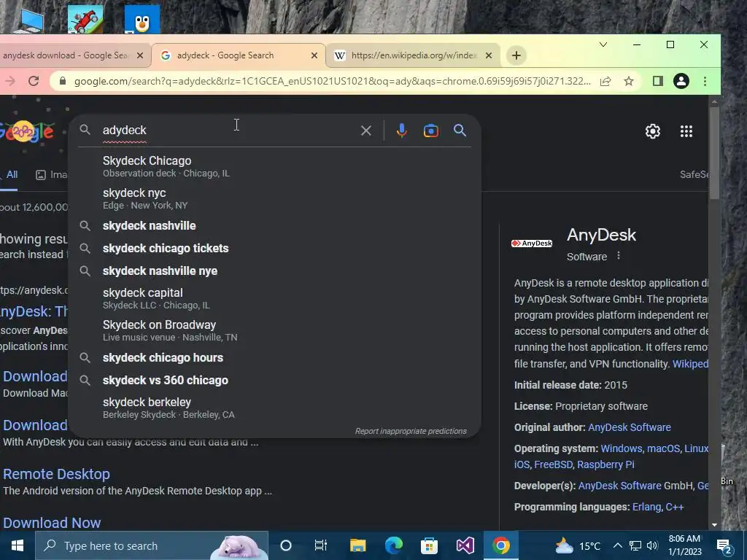Open the Google apps grid

(x=686, y=131)
